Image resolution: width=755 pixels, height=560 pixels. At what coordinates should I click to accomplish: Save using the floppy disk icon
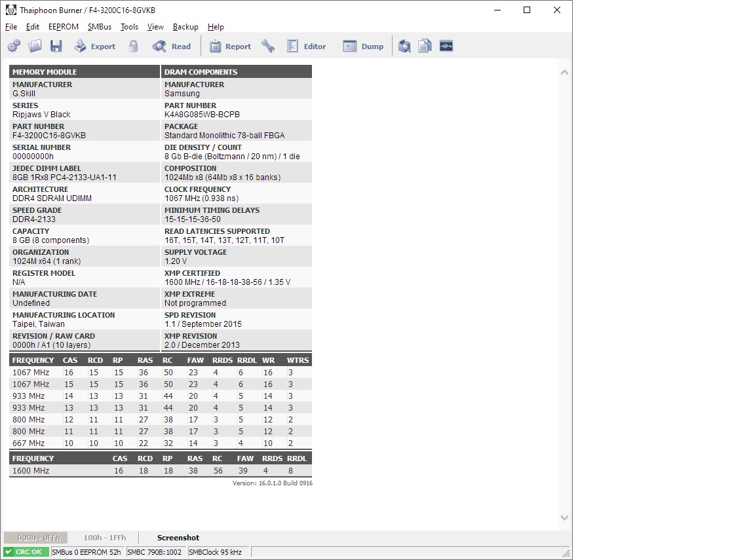pos(56,47)
